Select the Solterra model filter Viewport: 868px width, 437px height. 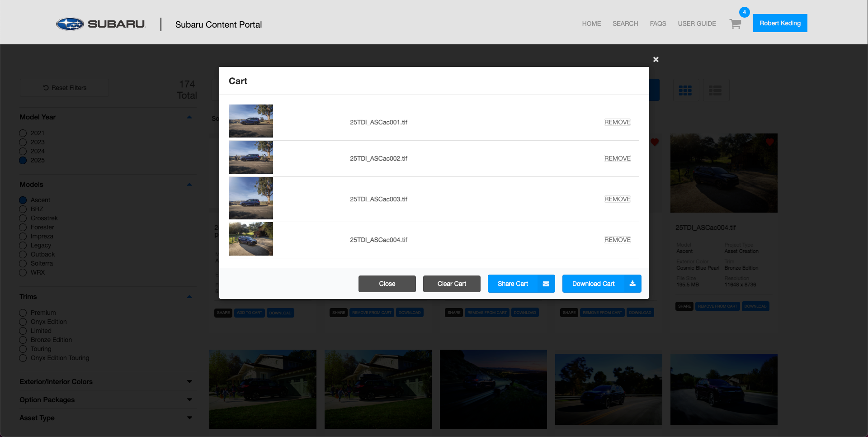point(23,263)
